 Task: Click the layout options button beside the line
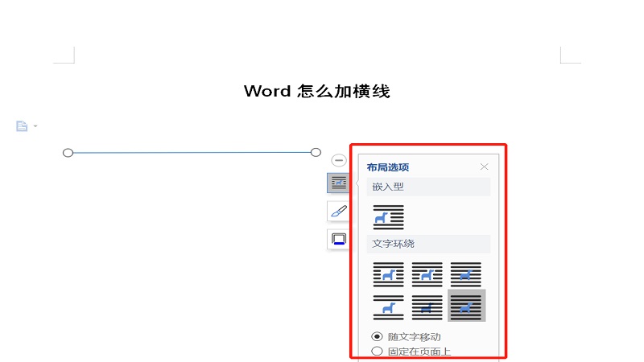coord(339,183)
